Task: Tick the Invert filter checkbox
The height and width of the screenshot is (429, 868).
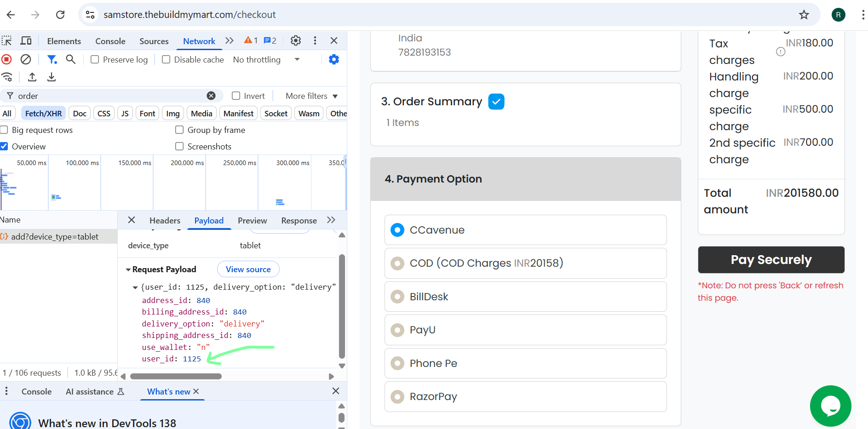Action: [236, 96]
